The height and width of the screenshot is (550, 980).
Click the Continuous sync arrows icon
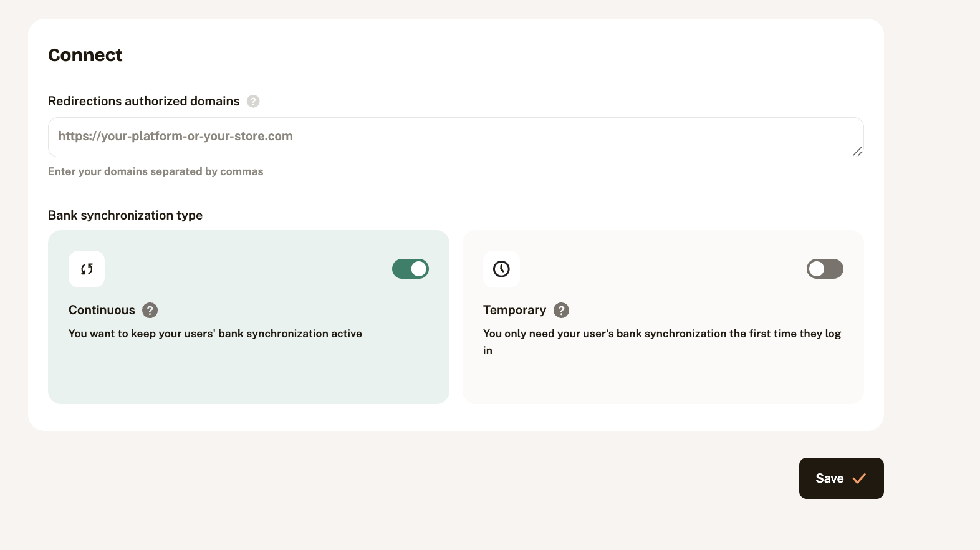click(x=87, y=269)
